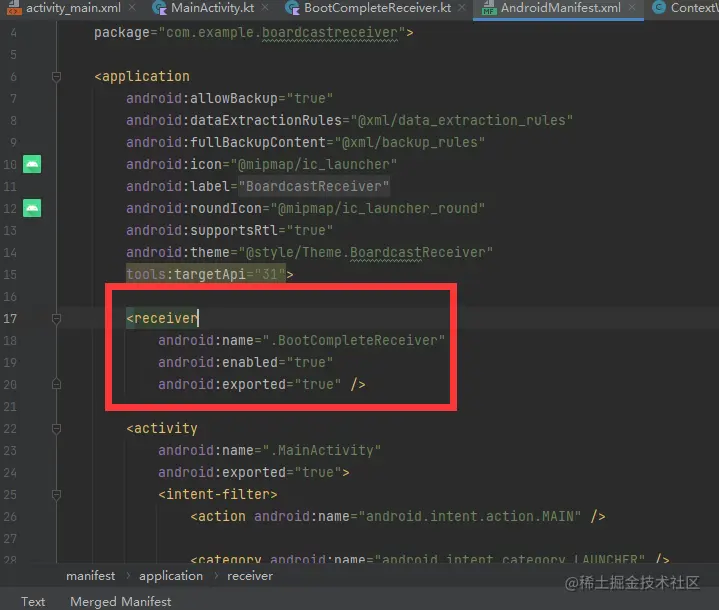Collapse the receiver tag fold on line 17
719x610 pixels.
(56, 318)
